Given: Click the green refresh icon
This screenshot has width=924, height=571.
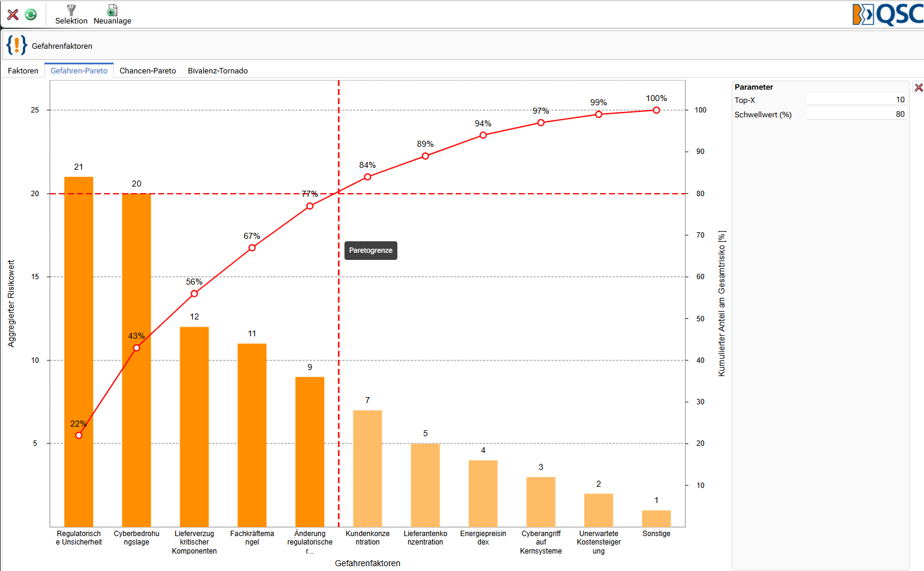Looking at the screenshot, I should click(31, 14).
